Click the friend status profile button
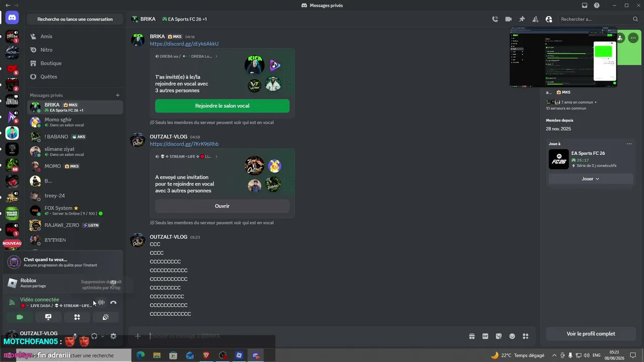Image resolution: width=644 pixels, height=362 pixels. [620, 38]
